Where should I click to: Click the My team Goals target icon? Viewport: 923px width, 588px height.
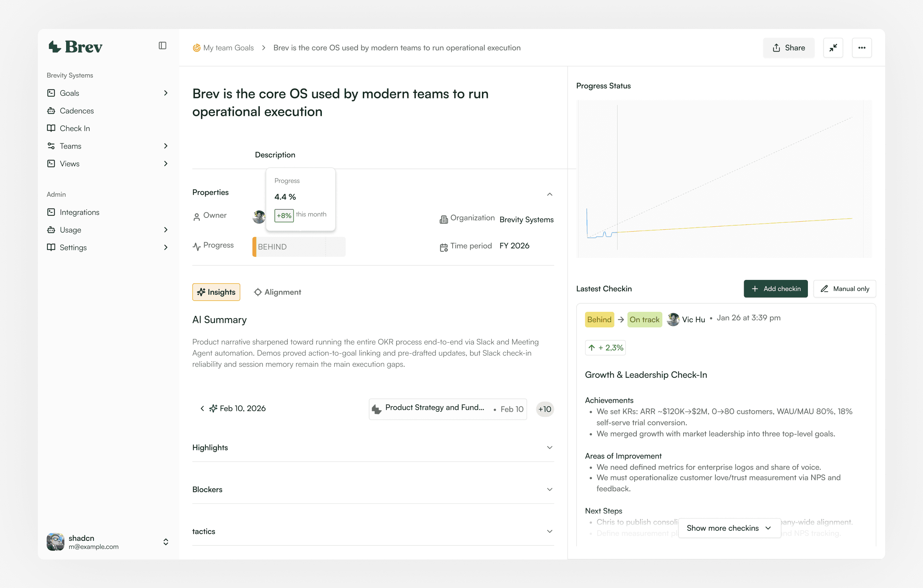(x=197, y=48)
